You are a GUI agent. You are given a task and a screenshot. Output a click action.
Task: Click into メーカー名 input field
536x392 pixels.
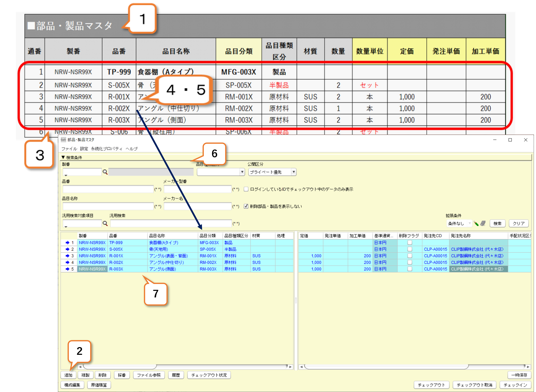click(x=198, y=206)
